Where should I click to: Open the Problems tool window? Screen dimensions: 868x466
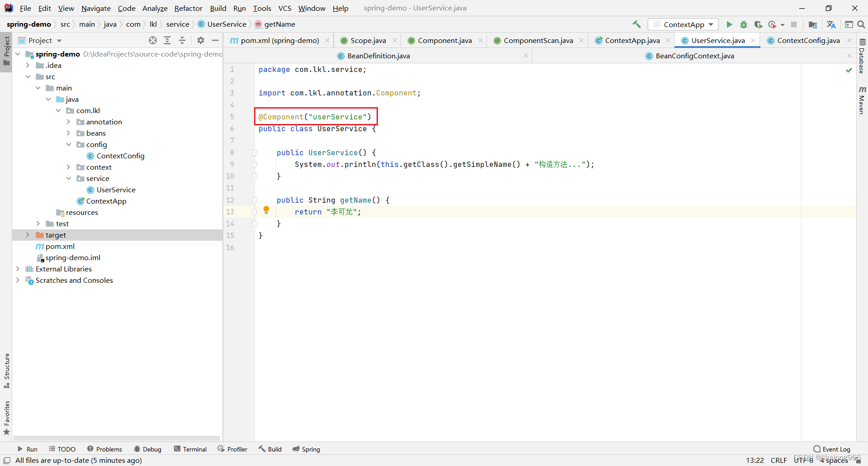click(104, 449)
